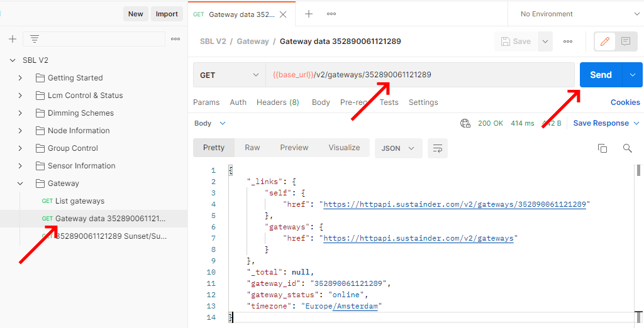Click the Send button

tap(601, 75)
